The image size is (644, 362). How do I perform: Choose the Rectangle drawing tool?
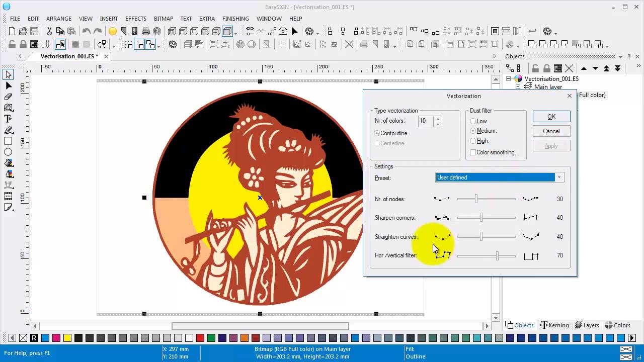(x=8, y=141)
